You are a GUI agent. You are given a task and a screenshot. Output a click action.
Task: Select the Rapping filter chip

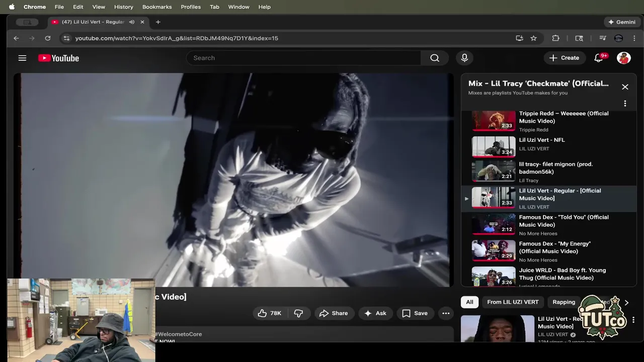coord(563,302)
